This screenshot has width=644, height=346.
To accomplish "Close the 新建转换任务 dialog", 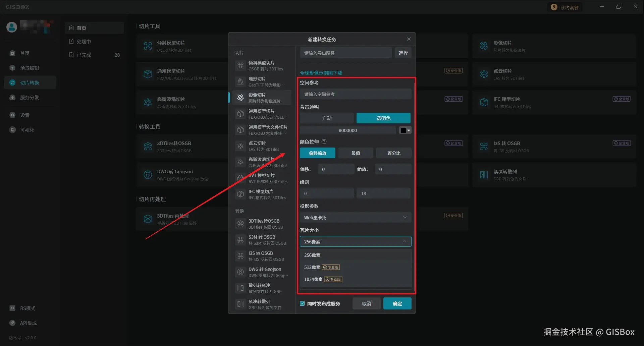I will coord(409,39).
